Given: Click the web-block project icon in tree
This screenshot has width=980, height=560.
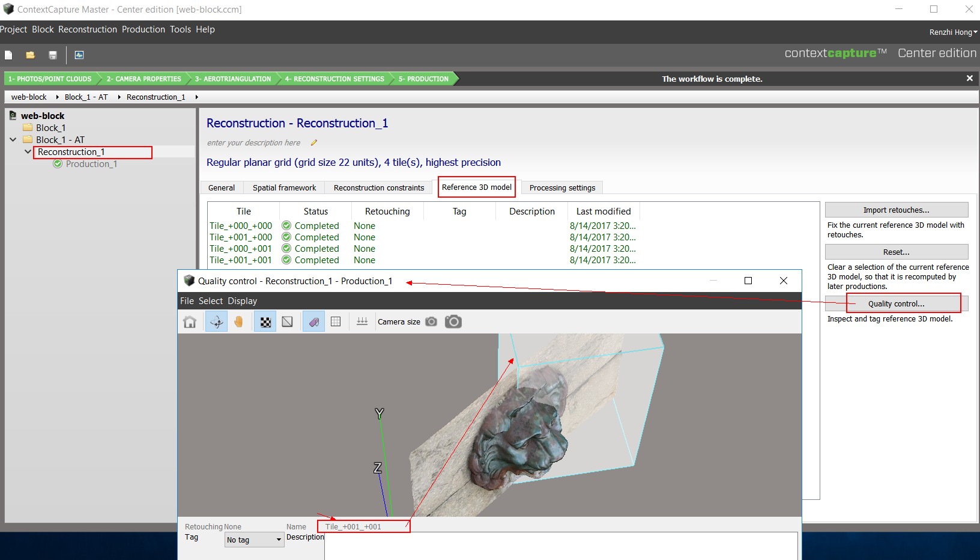Looking at the screenshot, I should (x=13, y=115).
